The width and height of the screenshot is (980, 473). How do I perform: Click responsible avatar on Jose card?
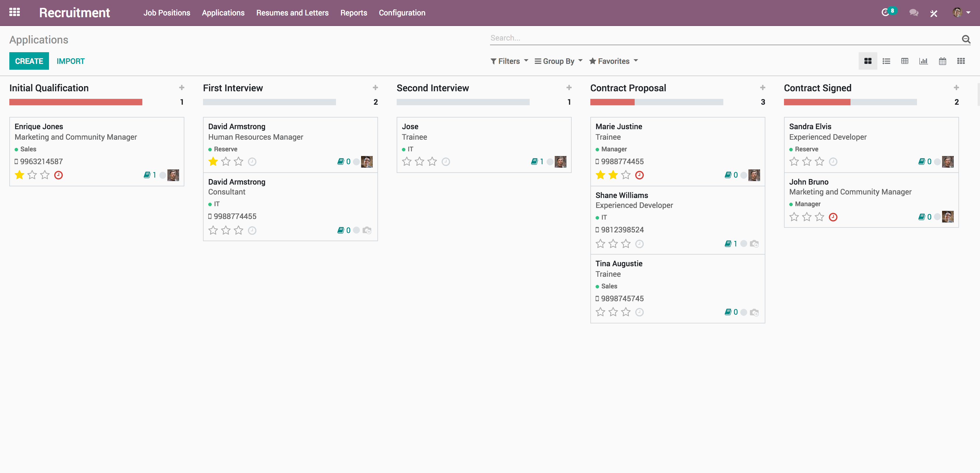click(x=560, y=162)
